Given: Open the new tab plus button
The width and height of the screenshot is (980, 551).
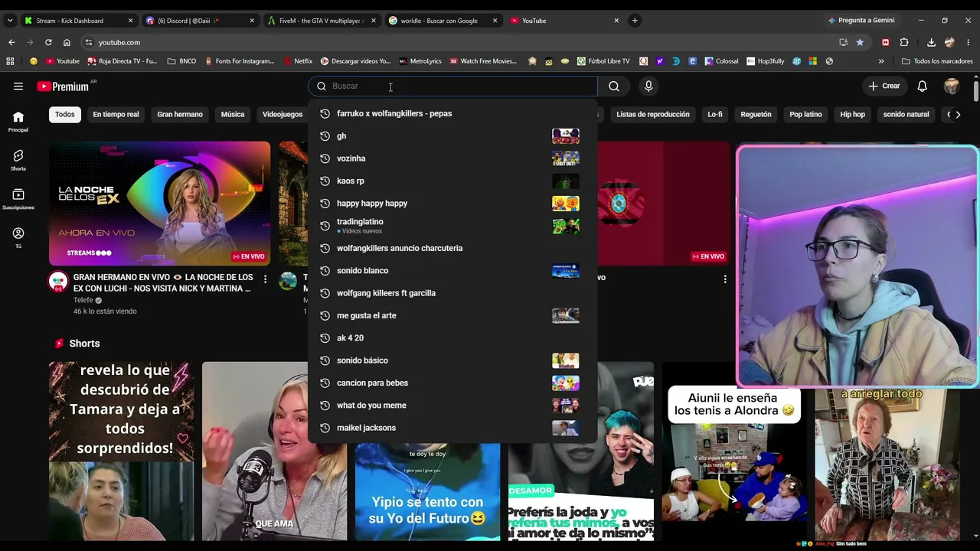Looking at the screenshot, I should [x=635, y=21].
